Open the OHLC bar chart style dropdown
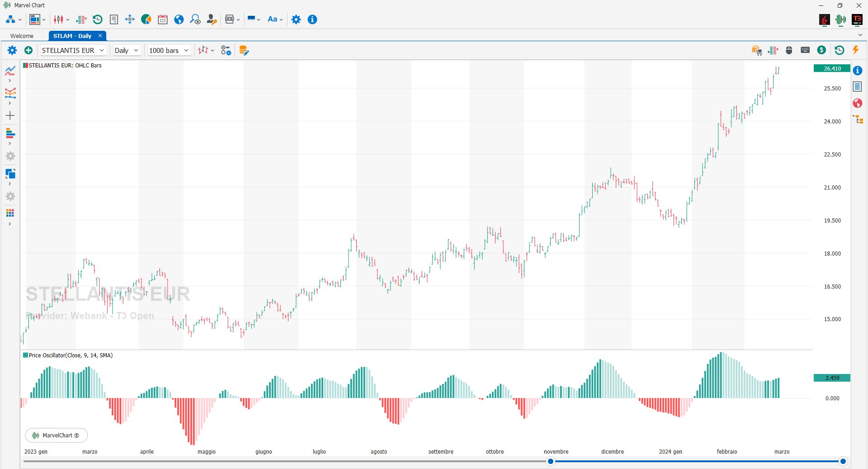This screenshot has height=469, width=868. point(206,50)
